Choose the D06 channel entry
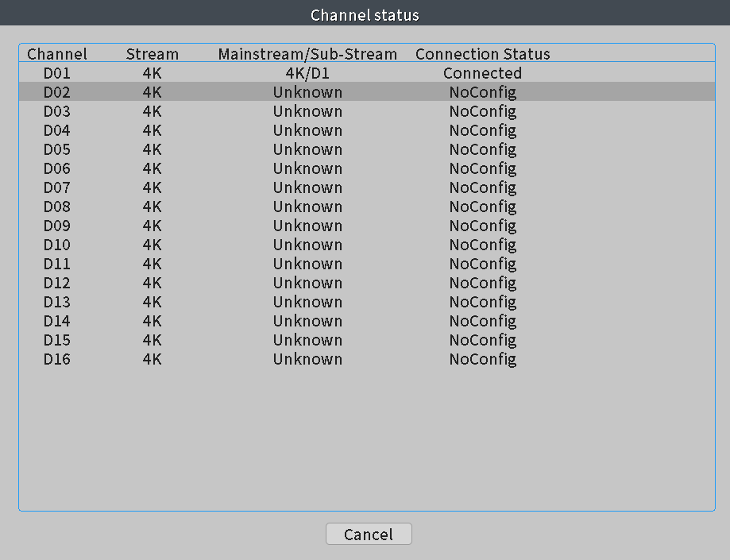The height and width of the screenshot is (560, 730). [57, 168]
